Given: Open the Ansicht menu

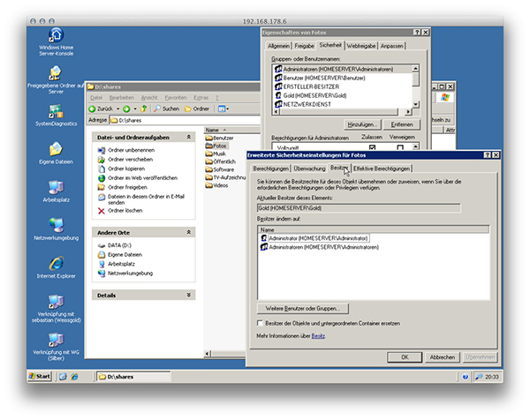Looking at the screenshot, I should [x=150, y=97].
